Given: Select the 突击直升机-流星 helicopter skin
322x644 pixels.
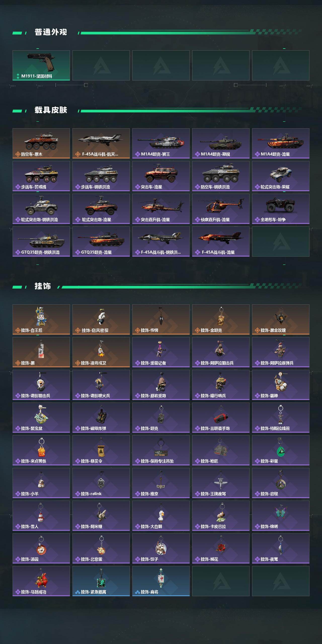Looking at the screenshot, I should tap(161, 209).
